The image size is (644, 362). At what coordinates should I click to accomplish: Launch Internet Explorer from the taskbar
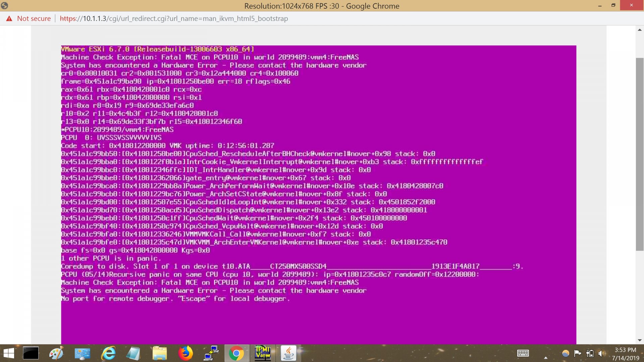tap(108, 353)
